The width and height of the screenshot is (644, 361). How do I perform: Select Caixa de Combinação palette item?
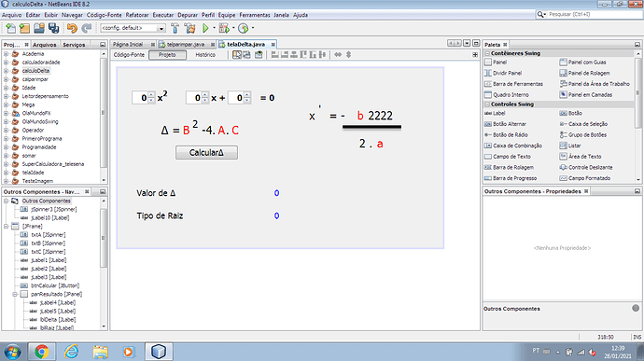tap(513, 146)
